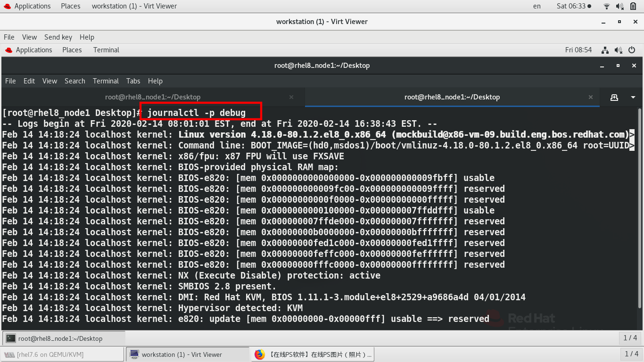The height and width of the screenshot is (362, 644).
Task: Switch to the second terminal tab
Action: [452, 97]
